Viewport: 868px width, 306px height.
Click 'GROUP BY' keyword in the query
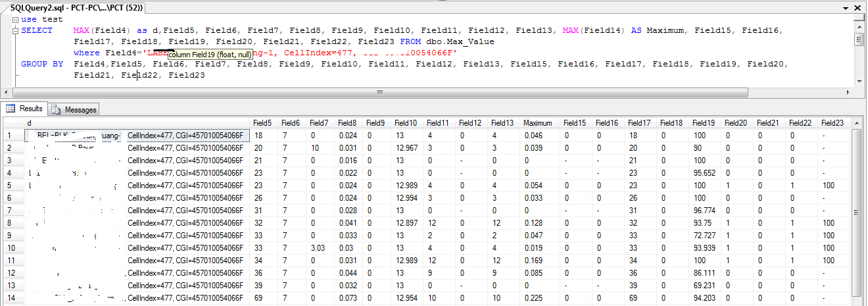[x=42, y=64]
